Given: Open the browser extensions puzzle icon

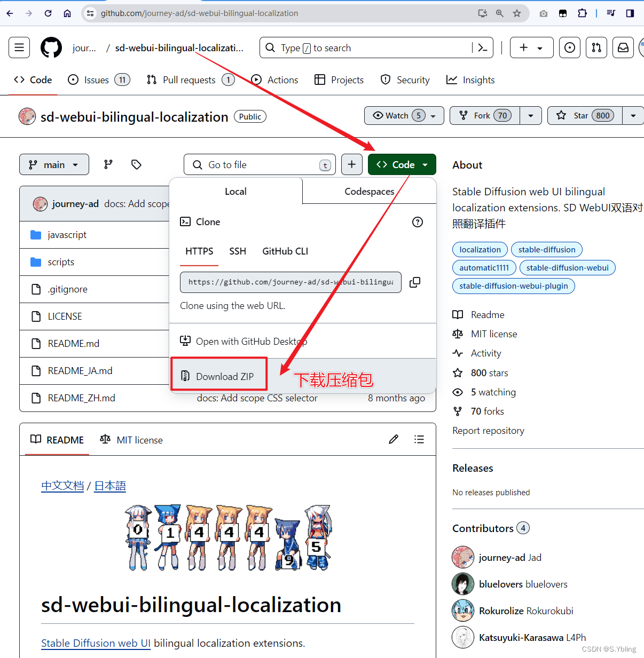Looking at the screenshot, I should point(583,13).
